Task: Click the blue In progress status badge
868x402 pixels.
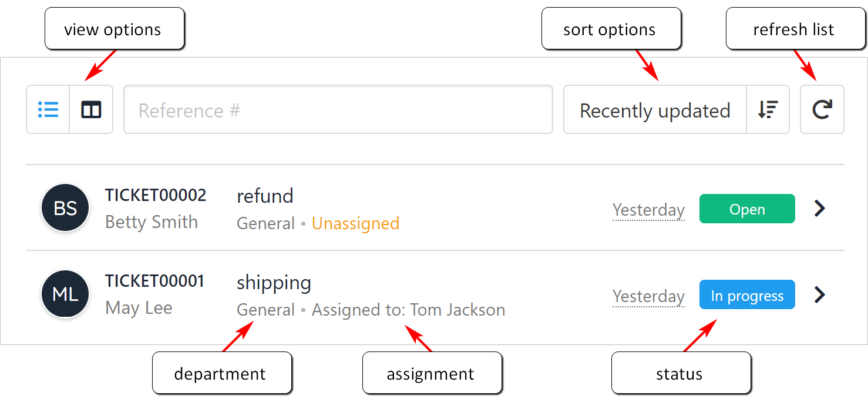Action: [x=747, y=295]
